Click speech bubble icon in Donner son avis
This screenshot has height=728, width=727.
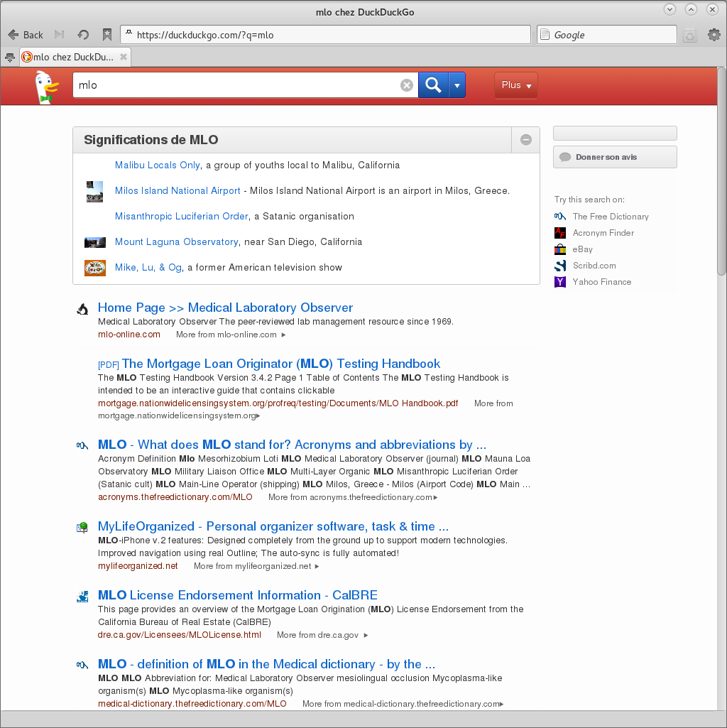[x=565, y=157]
